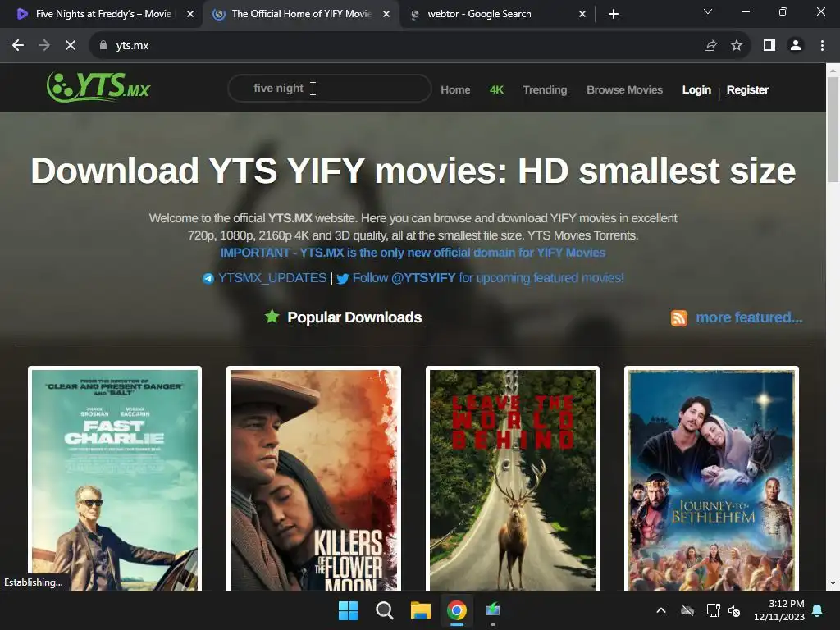
Task: Click the Chrome taskbar icon
Action: pyautogui.click(x=456, y=610)
